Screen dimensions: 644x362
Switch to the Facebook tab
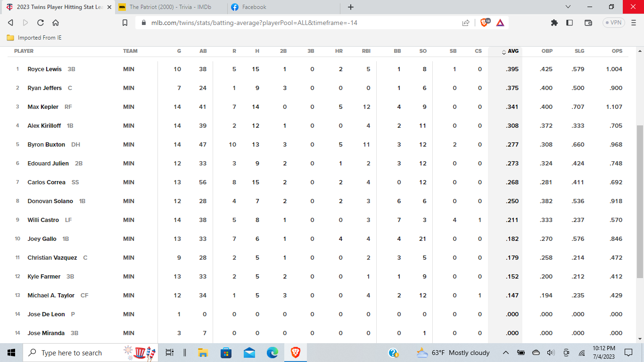254,7
